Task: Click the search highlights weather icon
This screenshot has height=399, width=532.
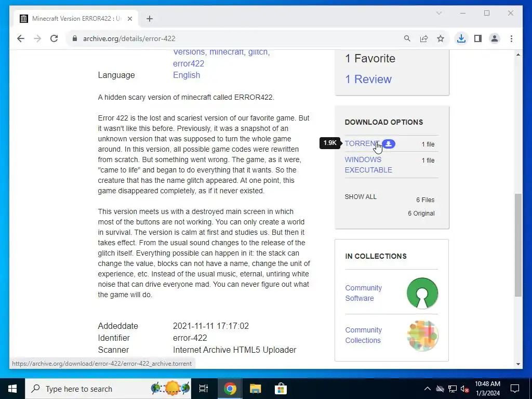Action: (x=170, y=389)
